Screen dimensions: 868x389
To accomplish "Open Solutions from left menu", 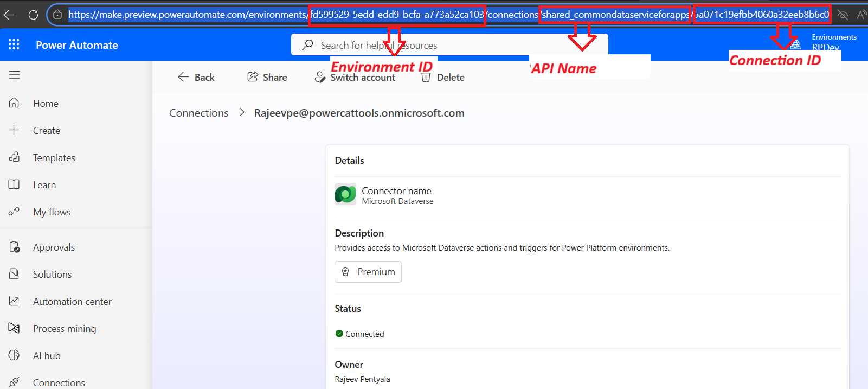I will click(x=52, y=275).
